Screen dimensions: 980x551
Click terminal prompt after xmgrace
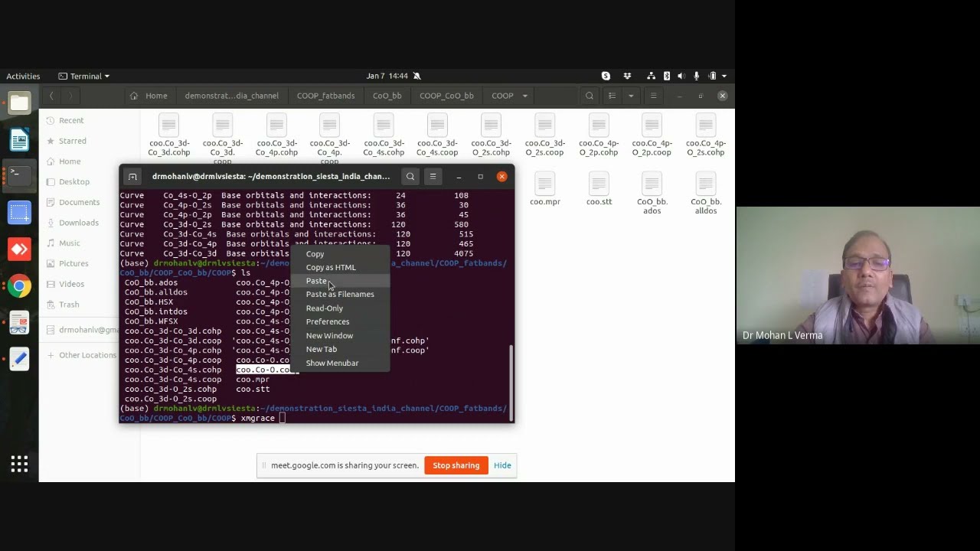click(282, 418)
